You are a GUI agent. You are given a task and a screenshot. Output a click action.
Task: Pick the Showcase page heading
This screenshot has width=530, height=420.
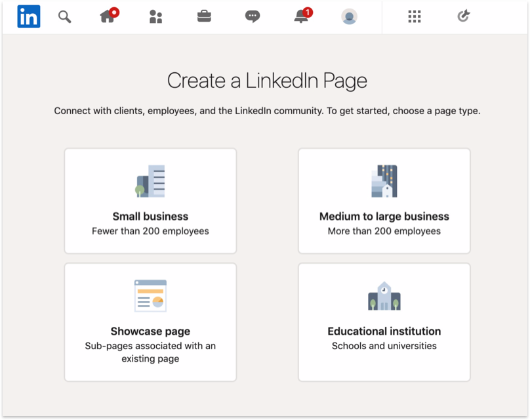click(x=150, y=331)
